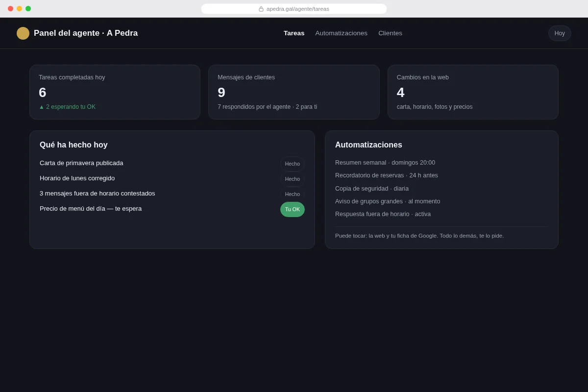This screenshot has width=588, height=392.
Task: Click 'Respuesta fuera de horario · activa'
Action: pyautogui.click(x=383, y=214)
